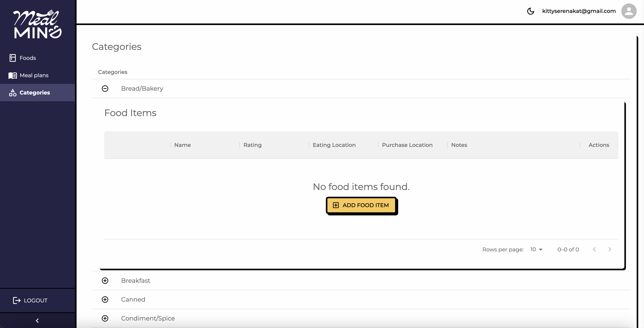This screenshot has width=644, height=328.
Task: Expand the Canned category
Action: [105, 300]
